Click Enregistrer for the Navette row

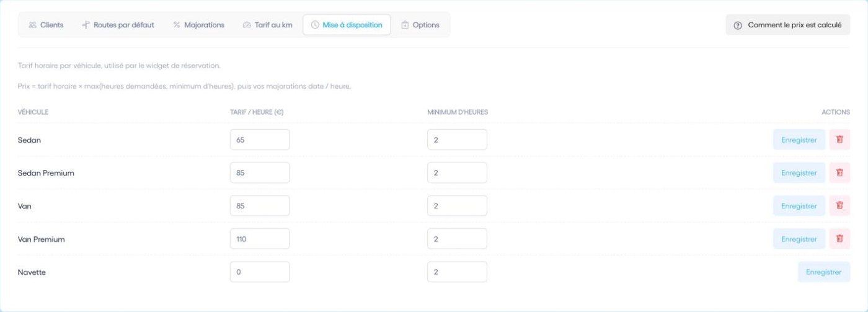coord(824,272)
